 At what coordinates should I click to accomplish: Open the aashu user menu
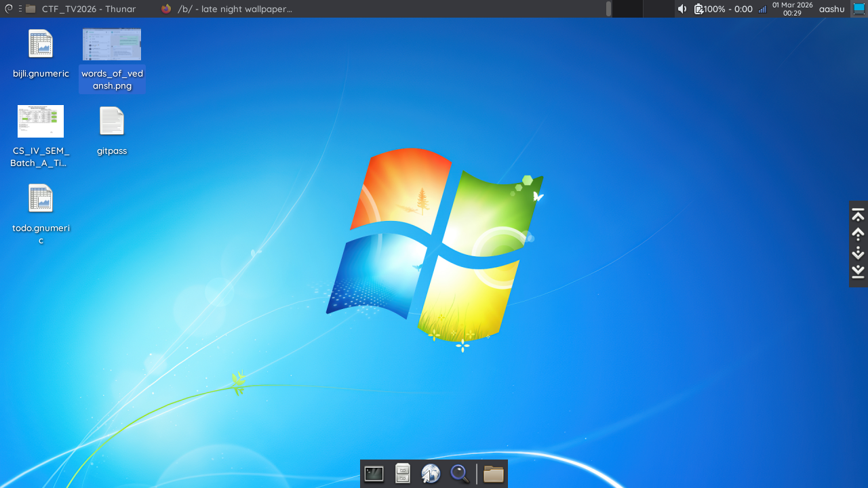(831, 9)
